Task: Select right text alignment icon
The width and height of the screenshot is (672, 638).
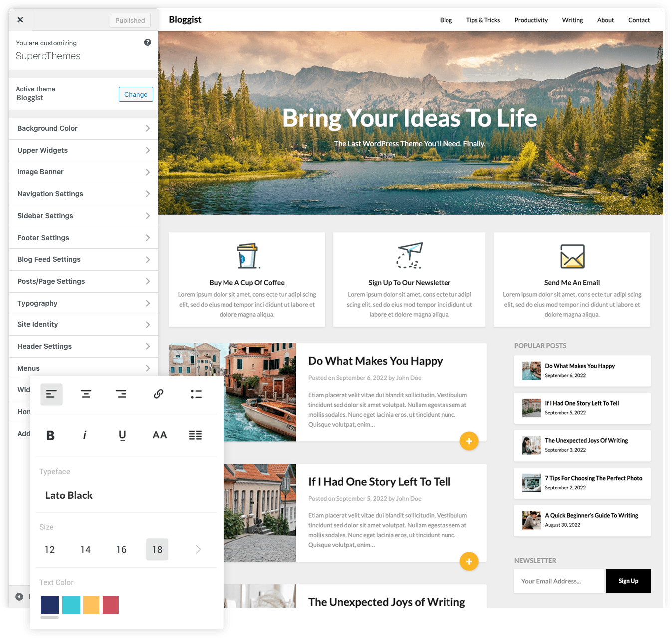Action: pos(121,394)
